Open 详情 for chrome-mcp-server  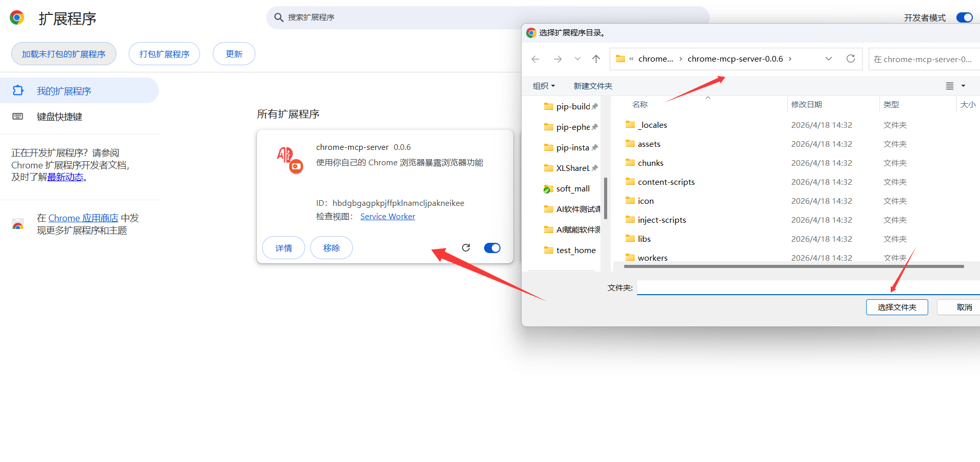[284, 248]
